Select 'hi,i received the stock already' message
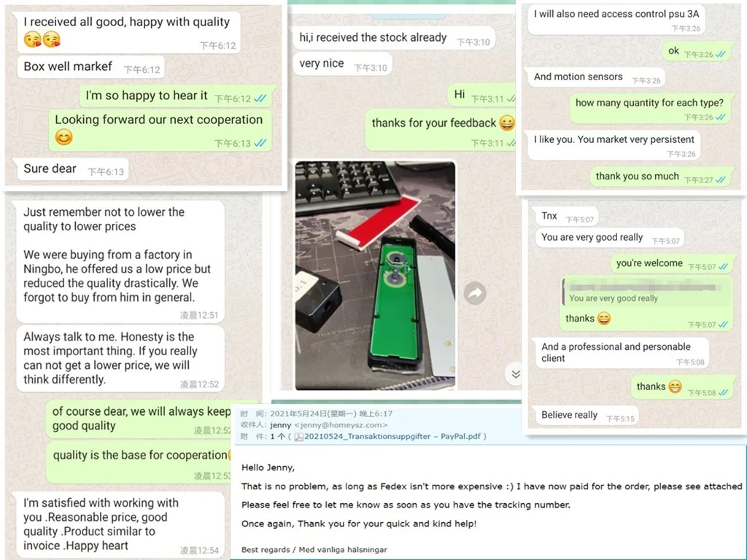The width and height of the screenshot is (747, 560). [394, 38]
